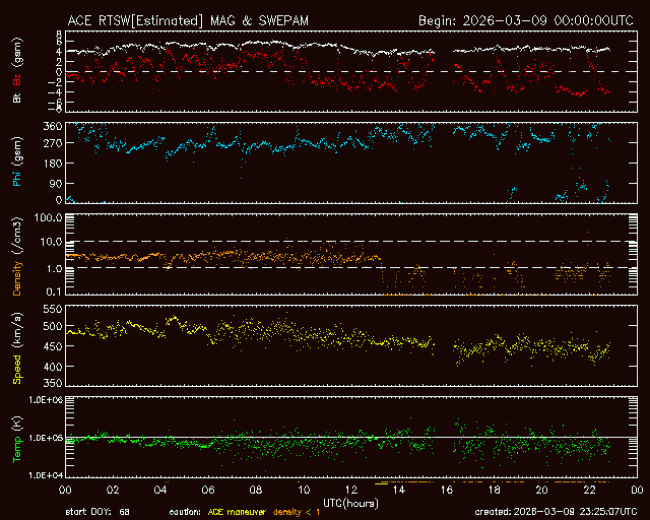Image resolution: width=650 pixels, height=520 pixels.
Task: Click the "10.0" tick on the Density axis
Action: coord(51,242)
